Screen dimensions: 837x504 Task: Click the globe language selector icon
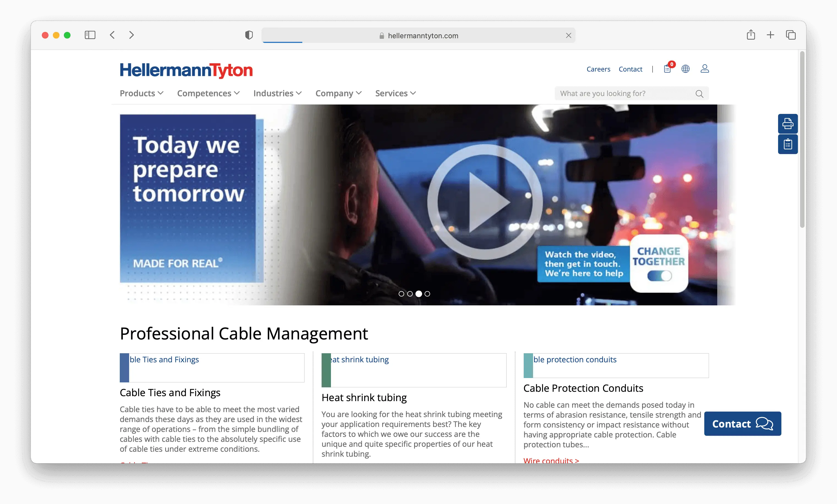pos(686,69)
